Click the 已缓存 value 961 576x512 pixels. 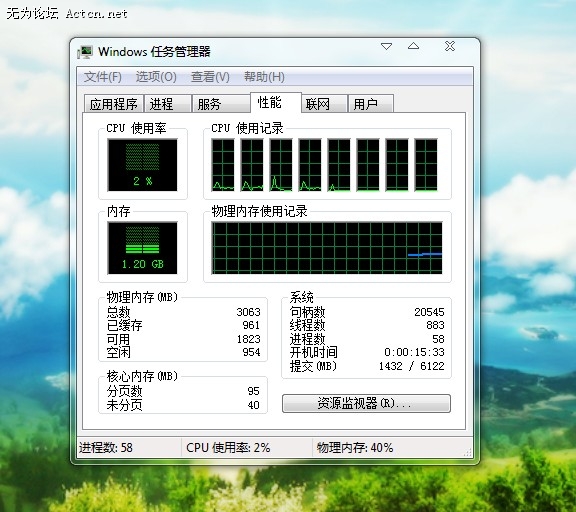pyautogui.click(x=251, y=325)
